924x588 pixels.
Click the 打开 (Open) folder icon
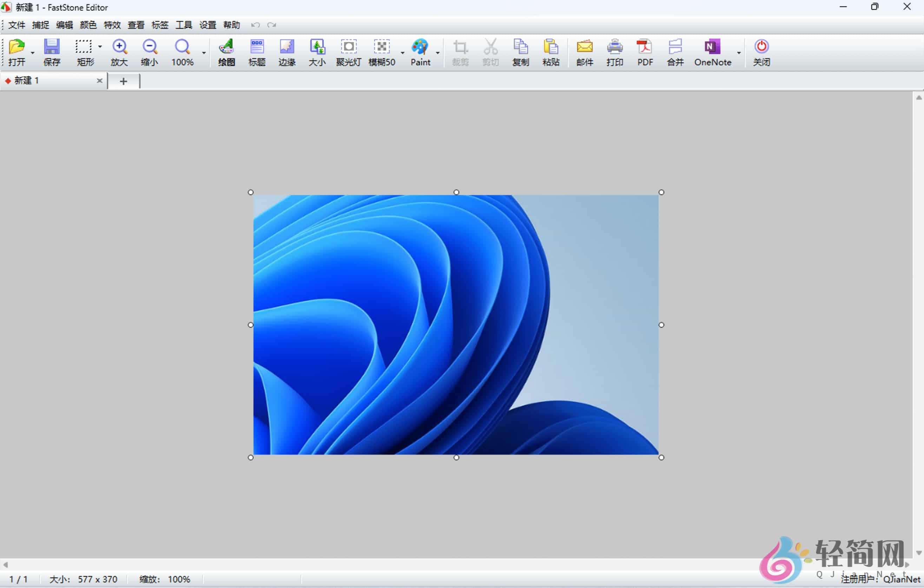(x=16, y=47)
